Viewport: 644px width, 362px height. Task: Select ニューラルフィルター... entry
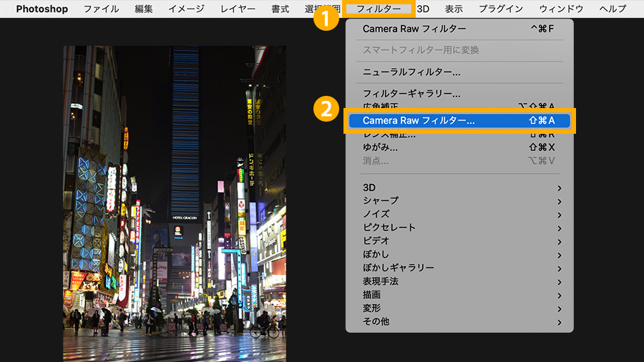coord(459,72)
